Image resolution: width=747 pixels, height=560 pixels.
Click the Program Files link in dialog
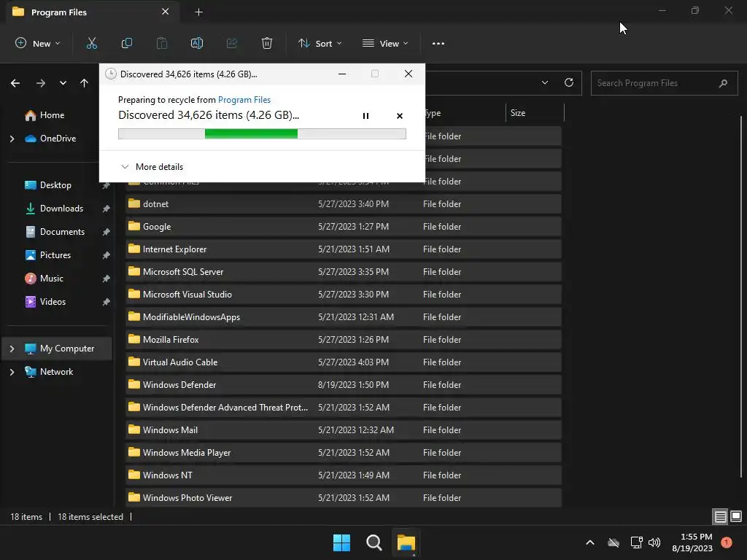coord(244,99)
